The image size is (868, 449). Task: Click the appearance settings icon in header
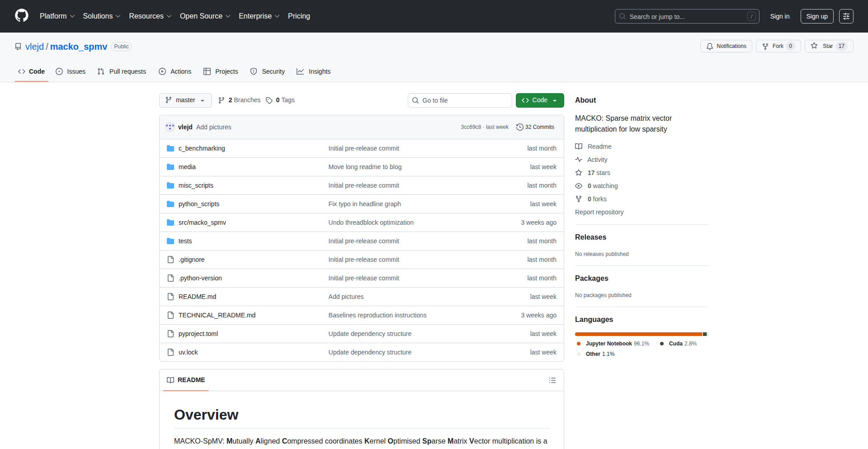pyautogui.click(x=846, y=16)
